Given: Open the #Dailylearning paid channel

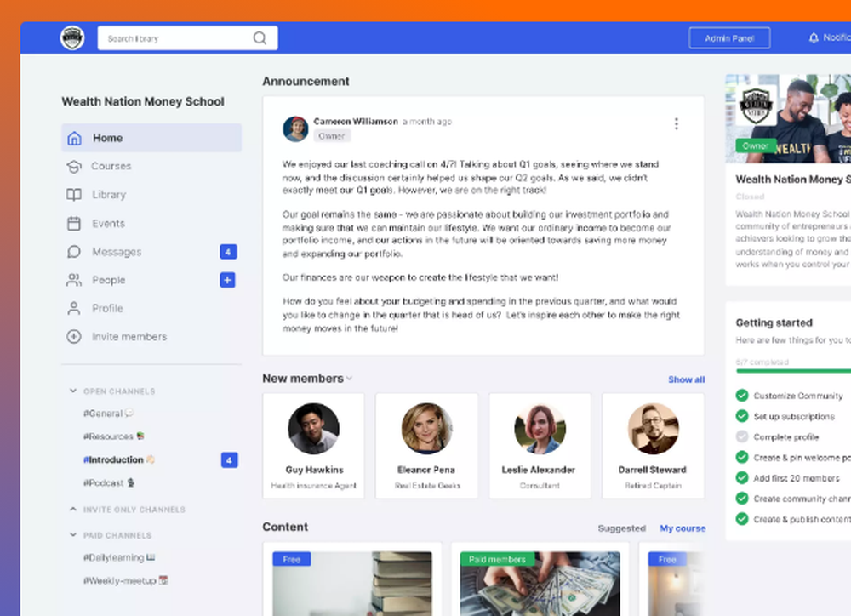Looking at the screenshot, I should (x=119, y=557).
